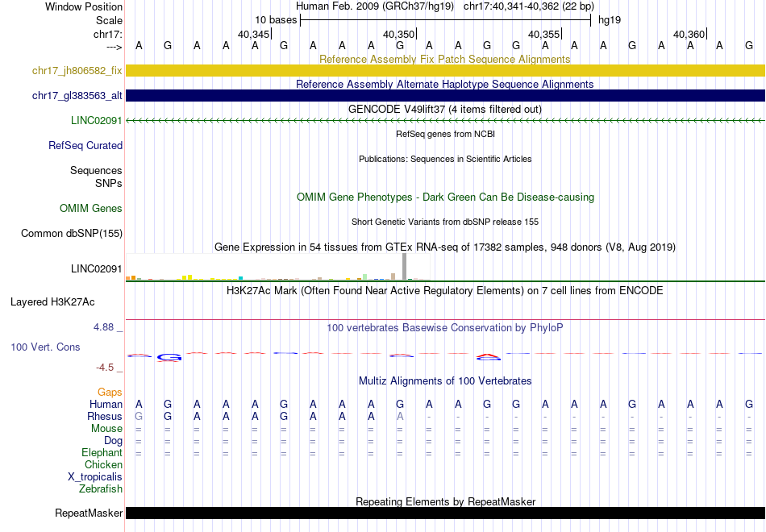This screenshot has height=532, width=766.
Task: Click the GTEx Gene Expression track title
Action: click(445, 247)
